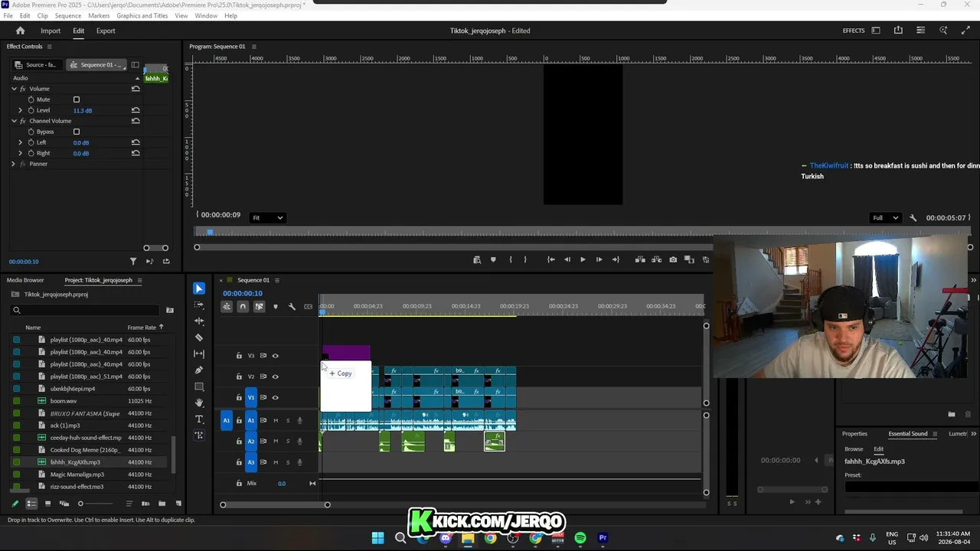This screenshot has width=980, height=551.
Task: Open the Sequence menu
Action: (x=68, y=15)
